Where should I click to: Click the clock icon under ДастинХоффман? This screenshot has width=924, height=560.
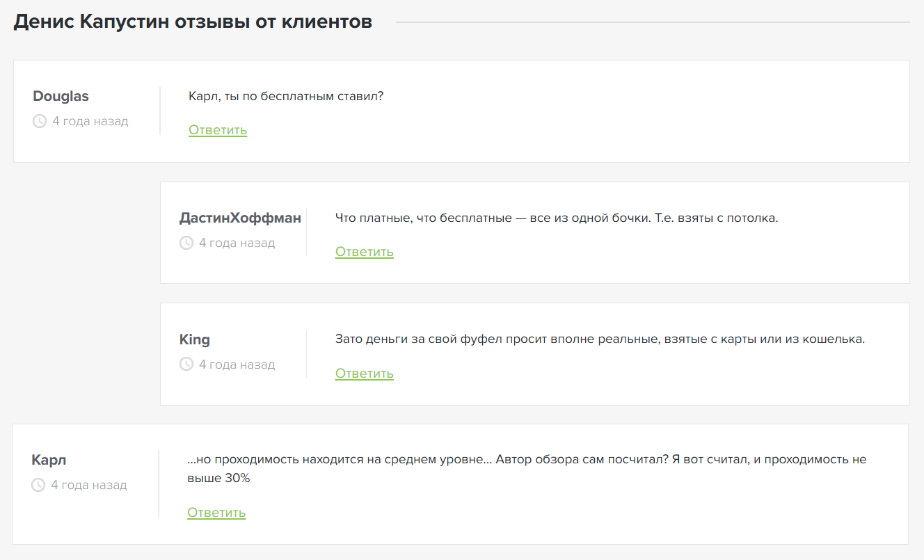(186, 243)
